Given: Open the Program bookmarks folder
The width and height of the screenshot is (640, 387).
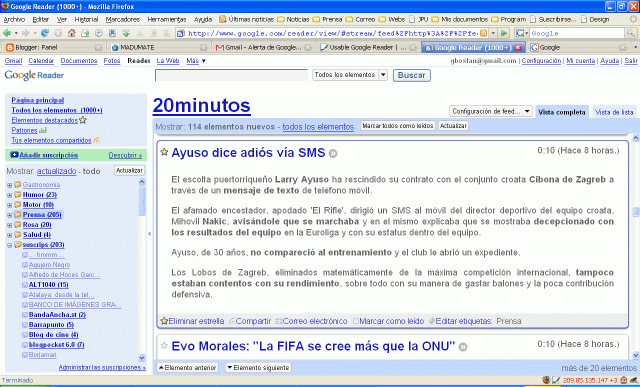Looking at the screenshot, I should [509, 19].
